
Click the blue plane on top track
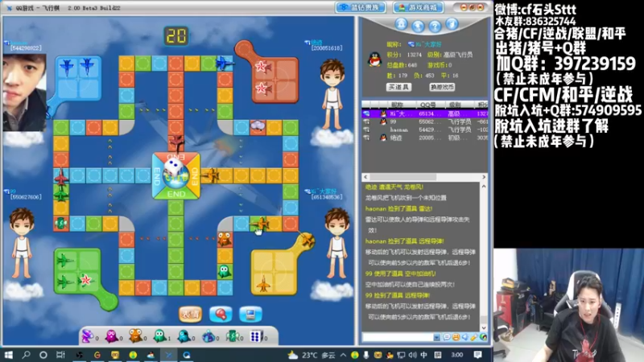tap(225, 63)
